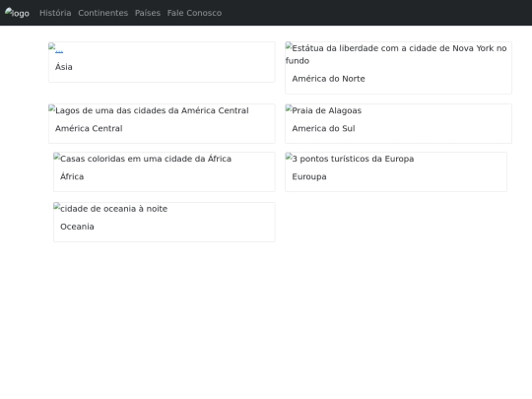Click cidade de oceania à noite image

(110, 208)
